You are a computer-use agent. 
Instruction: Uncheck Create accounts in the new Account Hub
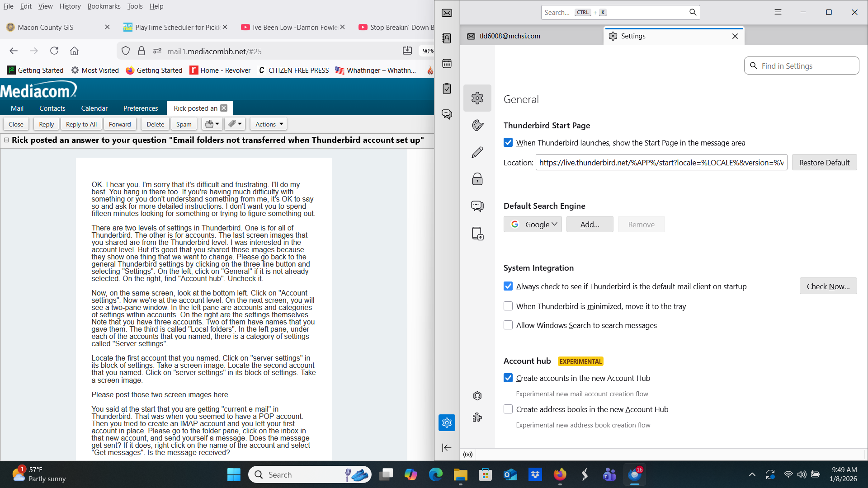click(x=508, y=378)
